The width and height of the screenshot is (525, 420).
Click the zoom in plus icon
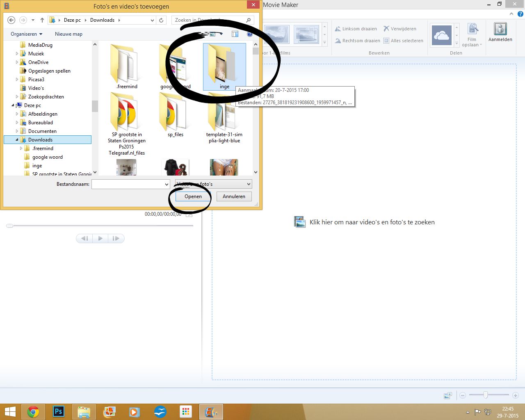[x=516, y=395]
